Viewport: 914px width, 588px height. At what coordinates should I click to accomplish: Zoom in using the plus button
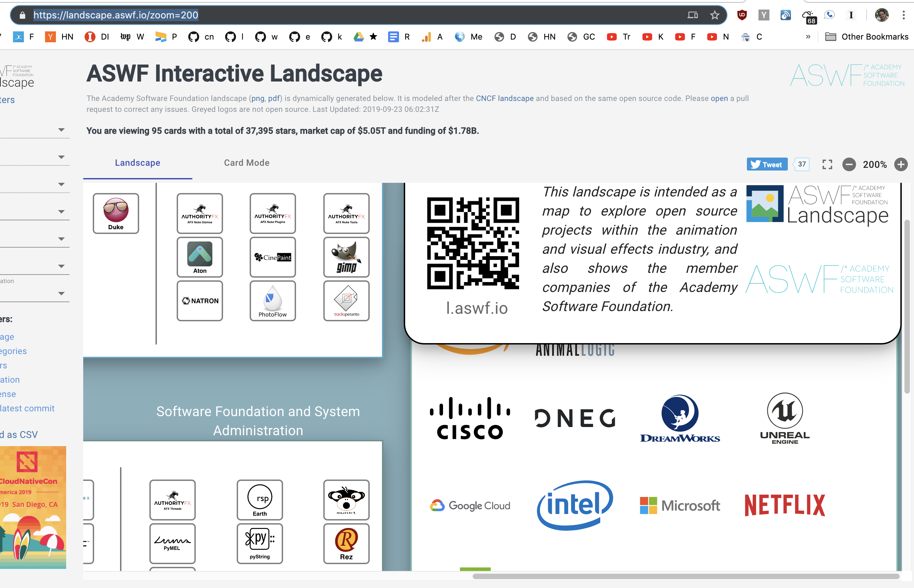coord(900,164)
